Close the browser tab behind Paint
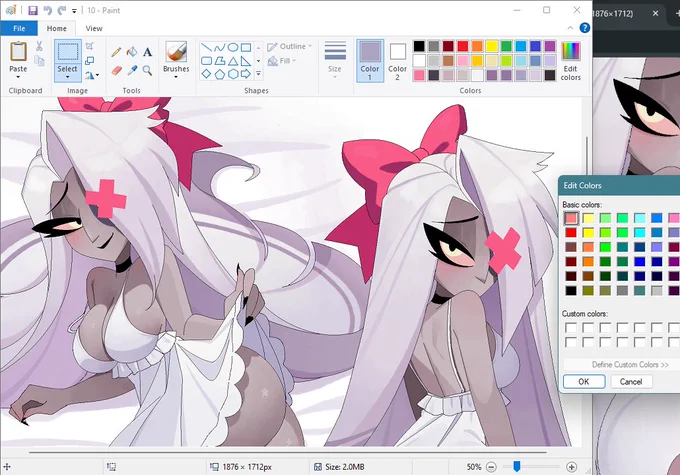The image size is (680, 475). (656, 13)
